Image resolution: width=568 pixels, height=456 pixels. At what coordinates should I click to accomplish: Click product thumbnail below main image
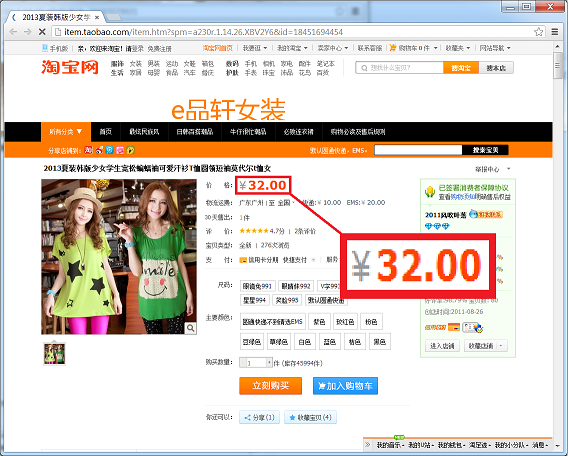tap(54, 353)
